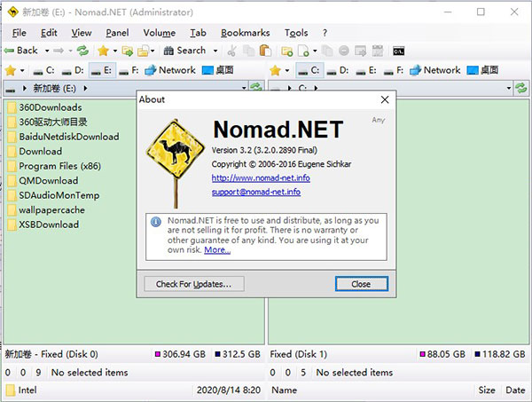Open the http://www.nomad-net.info link

click(x=261, y=177)
